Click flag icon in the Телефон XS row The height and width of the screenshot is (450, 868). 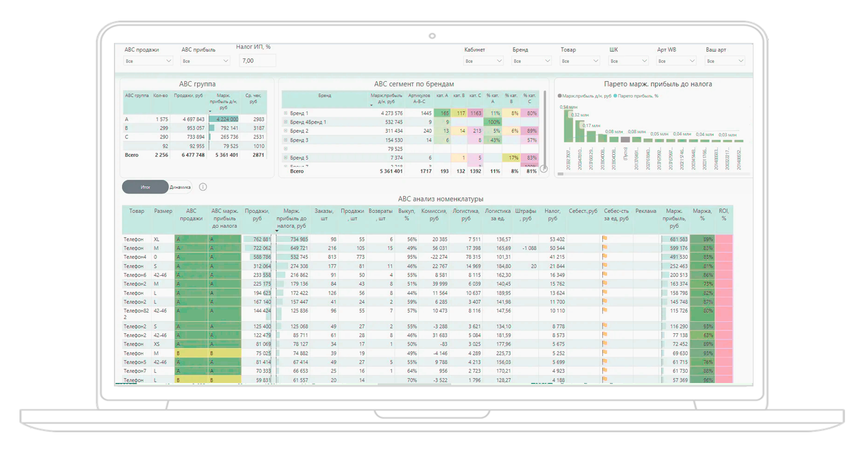click(x=605, y=344)
